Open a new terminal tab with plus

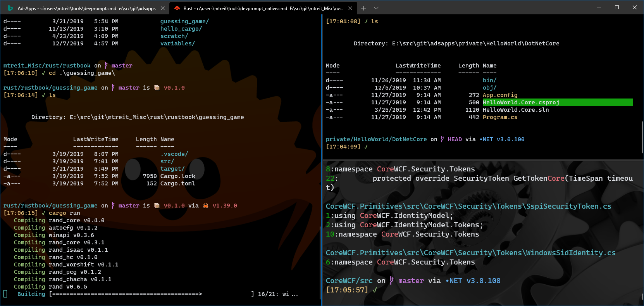(x=363, y=8)
